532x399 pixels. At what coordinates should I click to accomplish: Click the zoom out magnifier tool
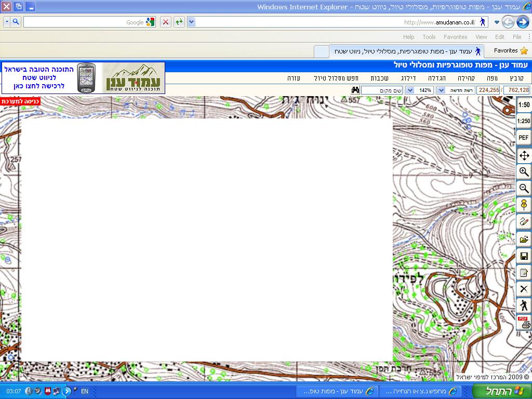524,189
